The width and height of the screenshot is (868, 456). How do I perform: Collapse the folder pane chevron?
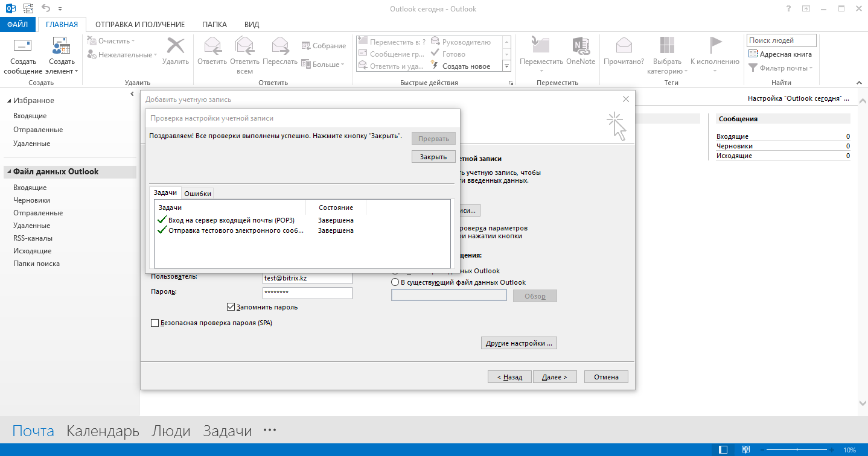click(132, 94)
